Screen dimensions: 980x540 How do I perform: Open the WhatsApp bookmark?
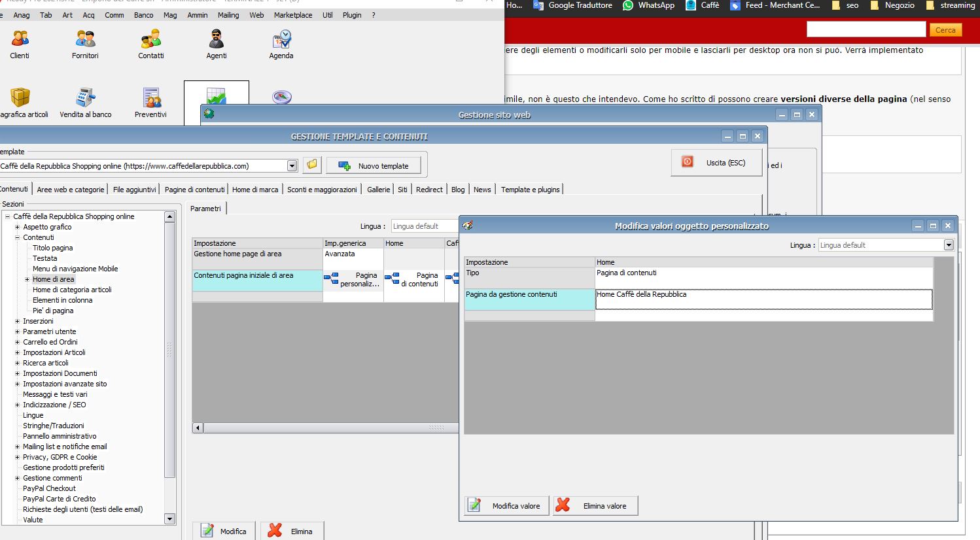click(x=648, y=5)
